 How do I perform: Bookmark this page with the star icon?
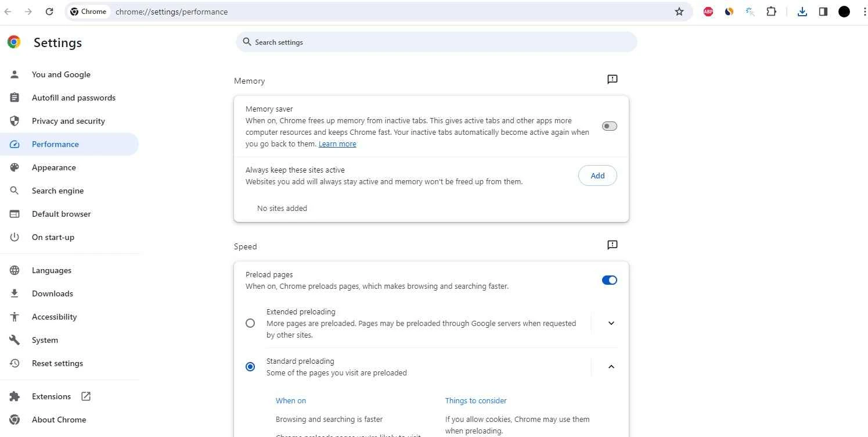679,12
